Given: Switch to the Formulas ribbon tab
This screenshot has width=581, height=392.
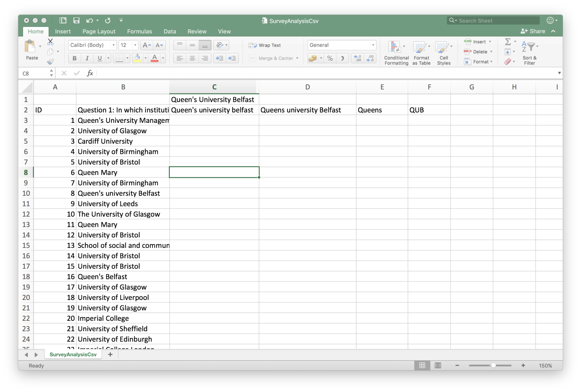Looking at the screenshot, I should click(139, 31).
